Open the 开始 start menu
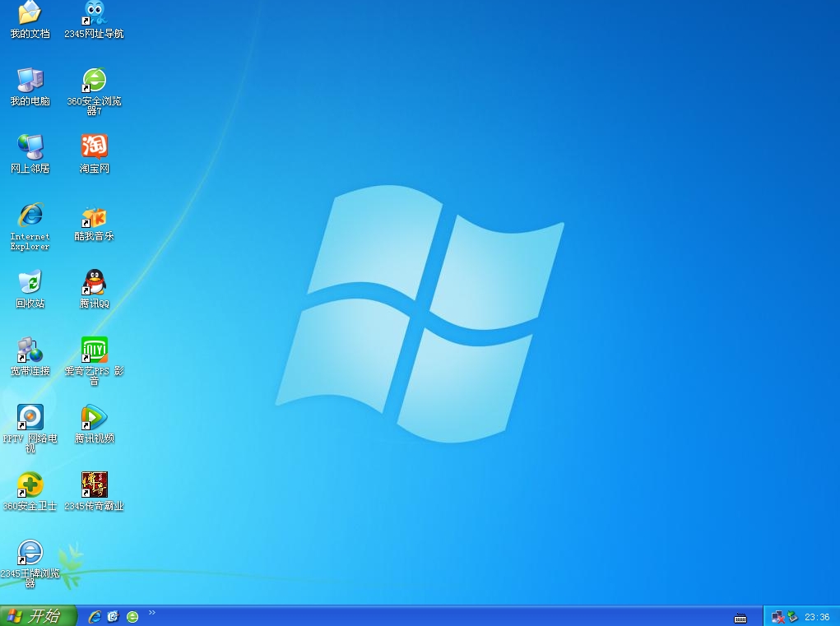Viewport: 840px width, 626px height. 38,616
